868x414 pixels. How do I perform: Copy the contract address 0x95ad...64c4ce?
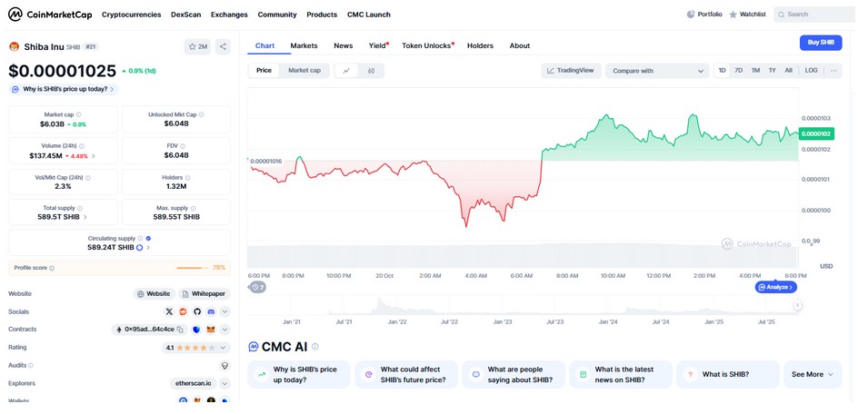[182, 330]
